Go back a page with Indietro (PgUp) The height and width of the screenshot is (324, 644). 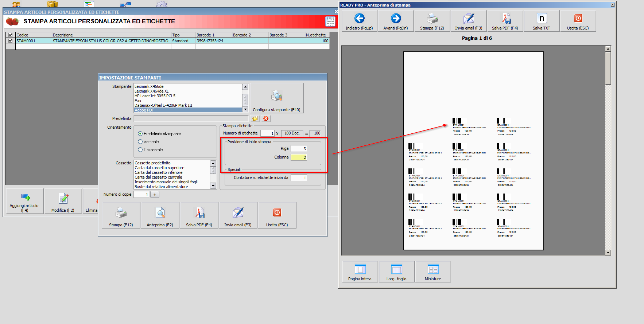(359, 21)
